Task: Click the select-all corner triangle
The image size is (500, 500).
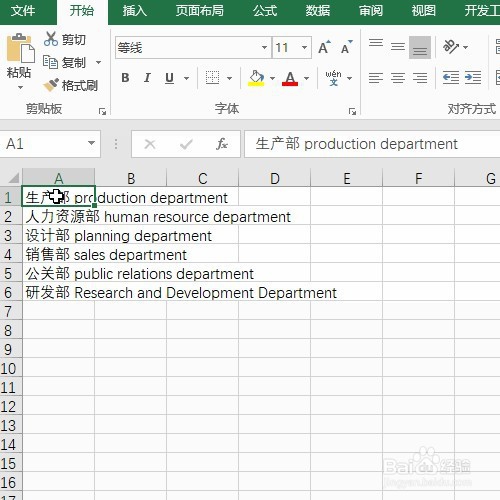Action: 13,178
